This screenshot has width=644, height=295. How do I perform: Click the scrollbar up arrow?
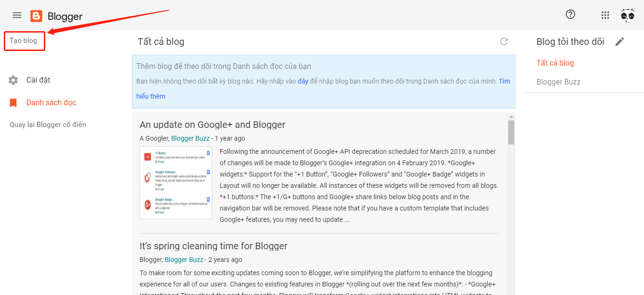click(x=511, y=116)
